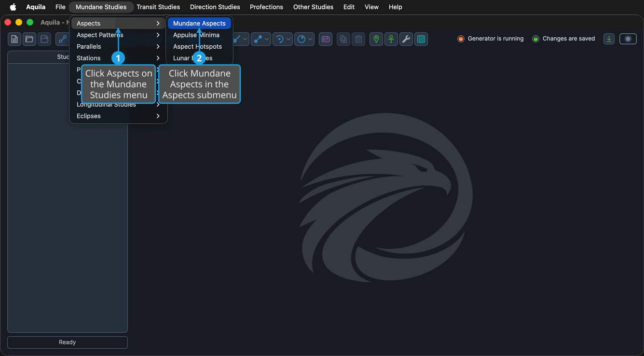Expand the Aspect Patterns submenu
Screen dimensions: 644x356
pos(118,35)
